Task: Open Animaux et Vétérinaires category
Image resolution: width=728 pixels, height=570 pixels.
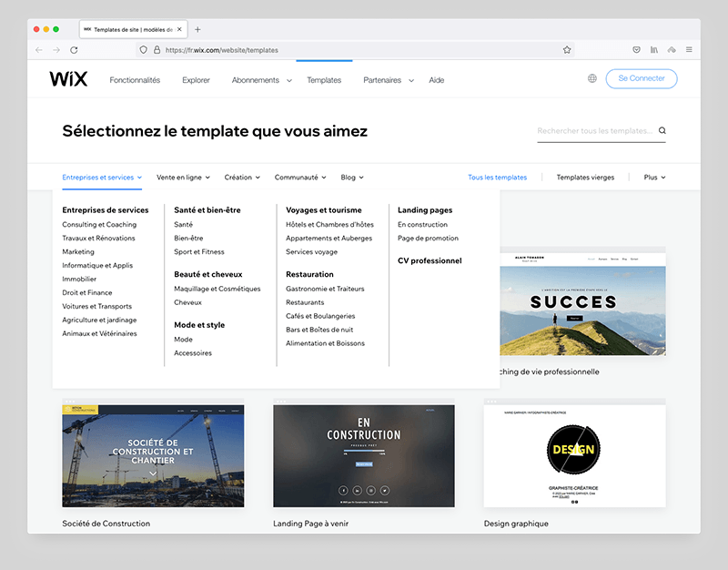Action: point(99,333)
